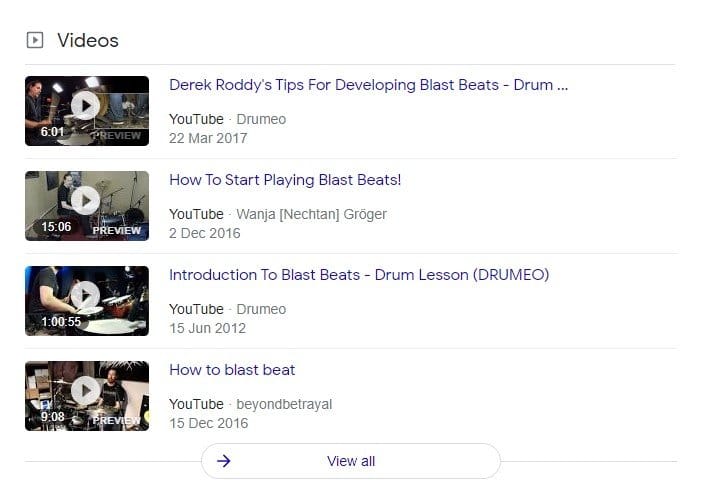The height and width of the screenshot is (500, 703).
Task: Play the Derek Roddy's Tips video thumbnail
Action: (87, 111)
